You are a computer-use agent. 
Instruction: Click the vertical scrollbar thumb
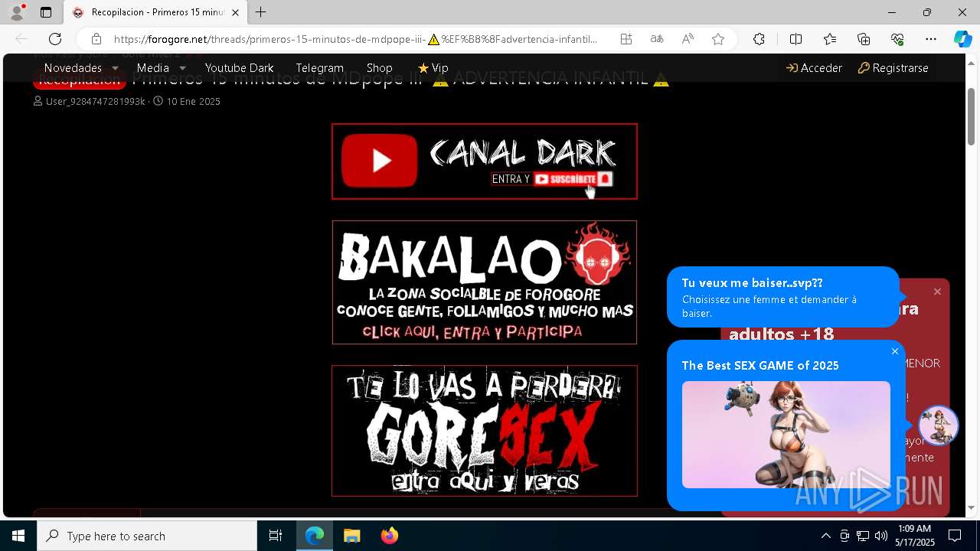pyautogui.click(x=972, y=117)
